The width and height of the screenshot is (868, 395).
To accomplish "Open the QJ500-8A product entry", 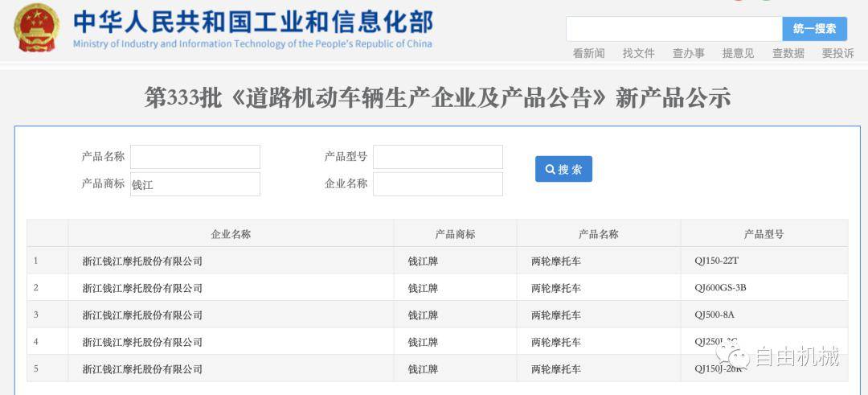I will click(714, 315).
